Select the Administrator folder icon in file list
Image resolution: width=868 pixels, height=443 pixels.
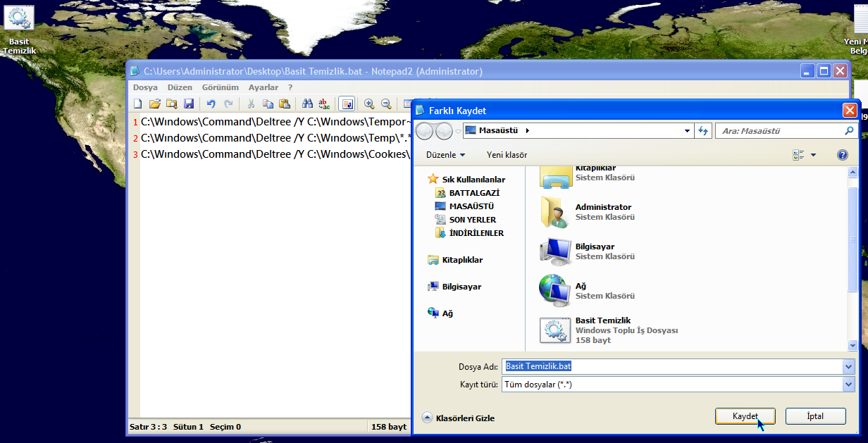(x=554, y=212)
